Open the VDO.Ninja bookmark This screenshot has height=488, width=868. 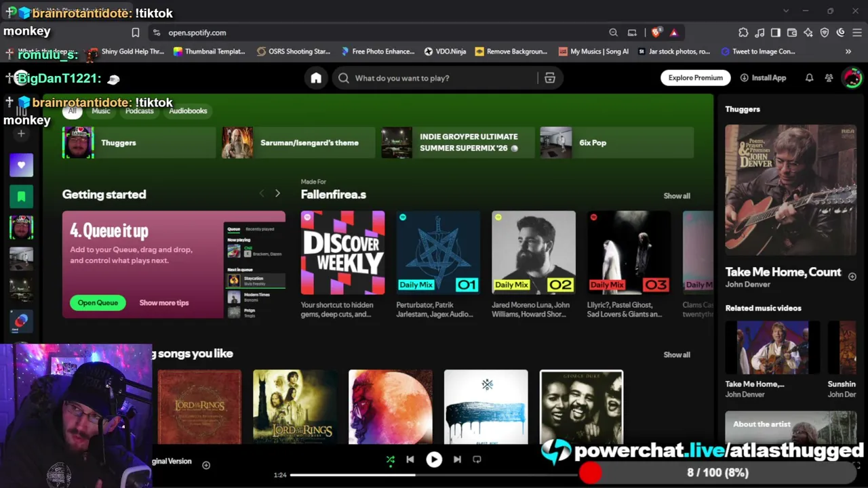click(446, 52)
